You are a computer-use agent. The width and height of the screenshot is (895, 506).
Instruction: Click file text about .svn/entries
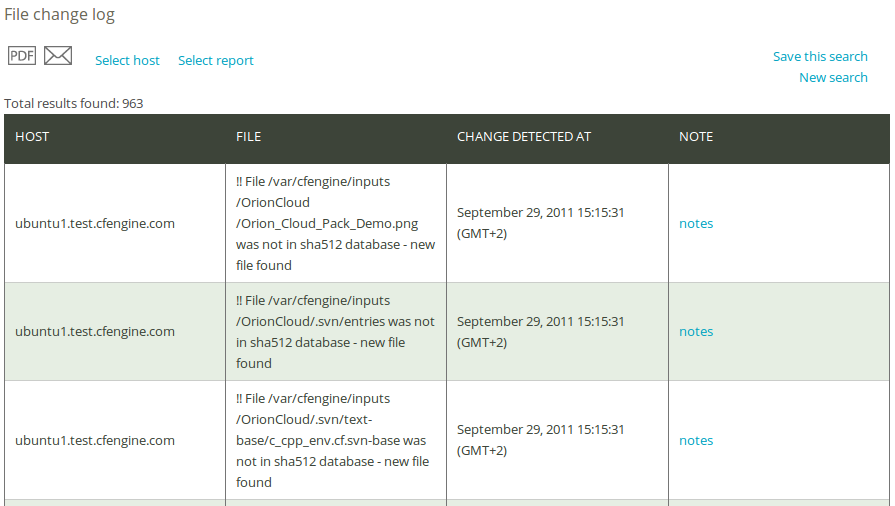[336, 332]
